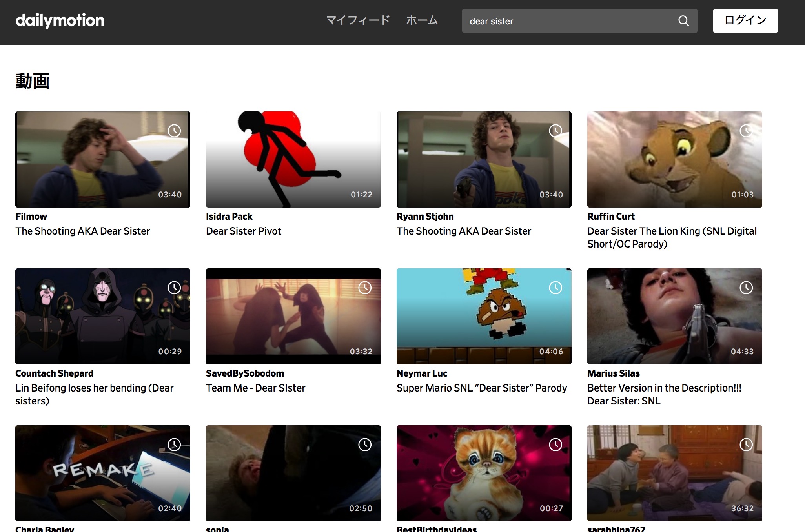This screenshot has height=532, width=805.
Task: Open the sonia 02:50 video thumbnail
Action: pos(293,473)
